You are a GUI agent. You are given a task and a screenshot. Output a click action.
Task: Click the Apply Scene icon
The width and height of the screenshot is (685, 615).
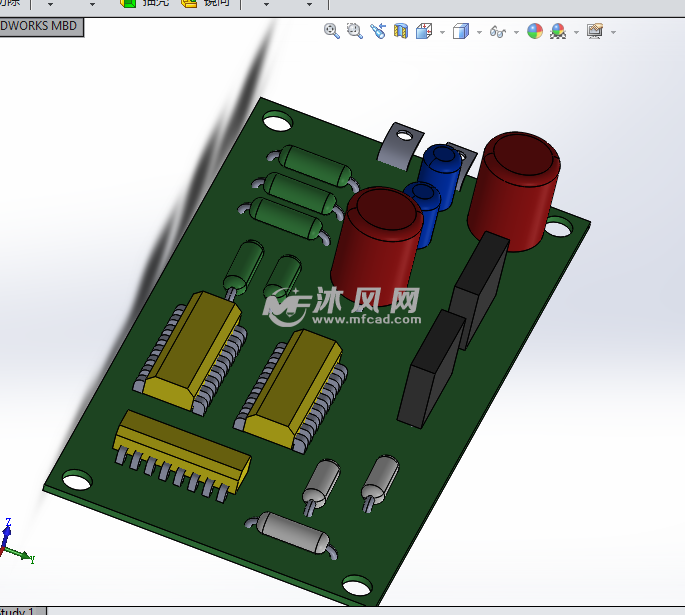click(x=558, y=31)
